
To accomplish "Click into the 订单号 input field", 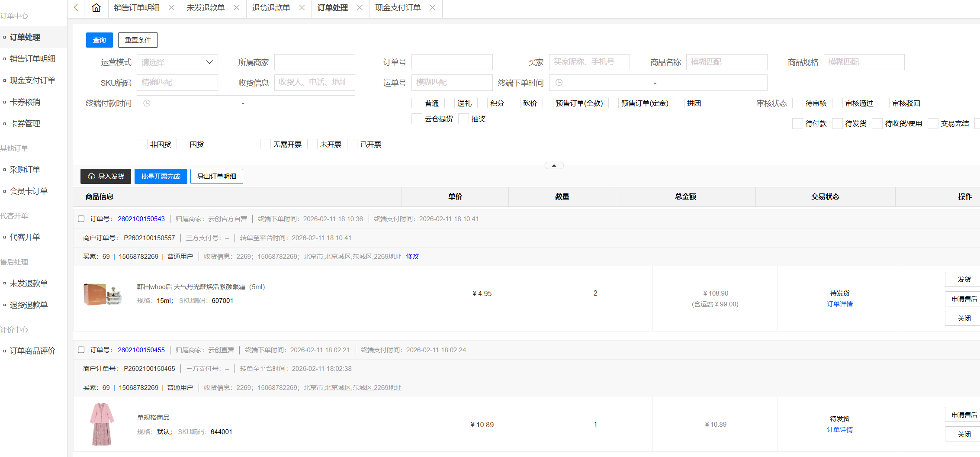I will (x=452, y=62).
